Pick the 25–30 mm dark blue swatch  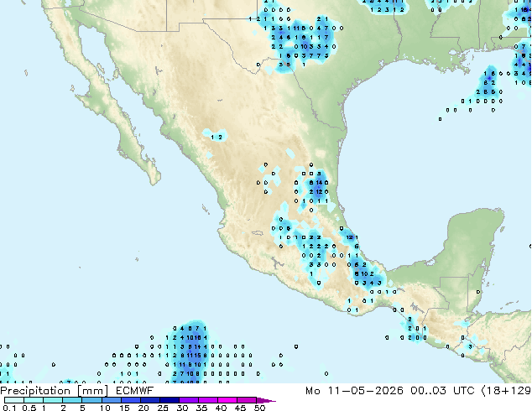pos(170,400)
